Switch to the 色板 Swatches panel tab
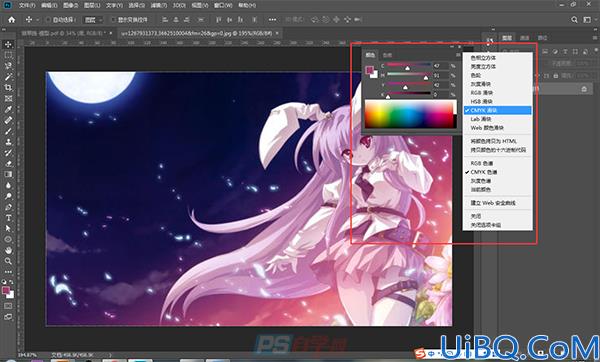This screenshot has height=362, width=600. pos(387,55)
